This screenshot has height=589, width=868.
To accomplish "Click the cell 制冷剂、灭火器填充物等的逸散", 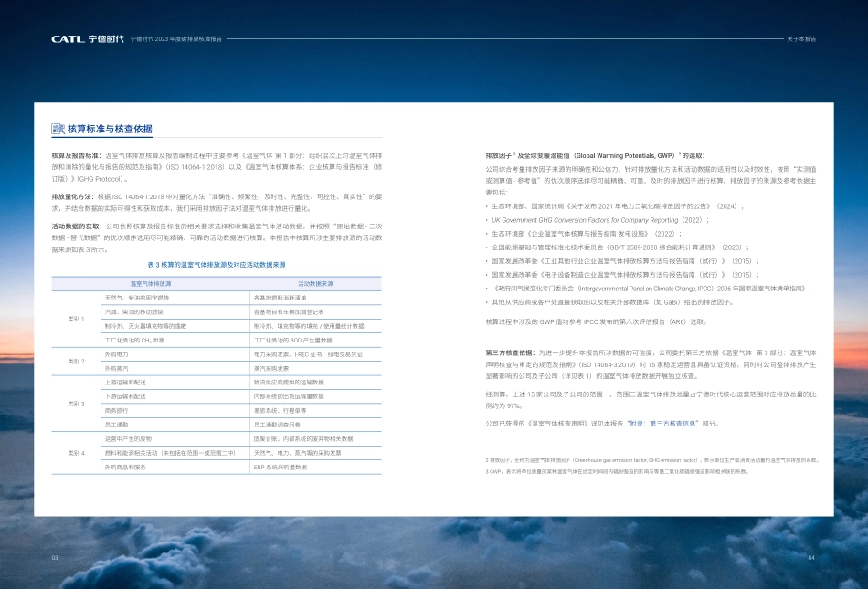I will 145,326.
